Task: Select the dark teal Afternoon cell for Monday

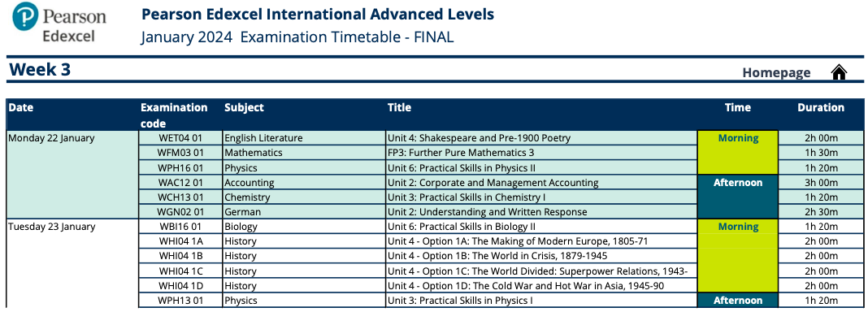Action: point(737,197)
